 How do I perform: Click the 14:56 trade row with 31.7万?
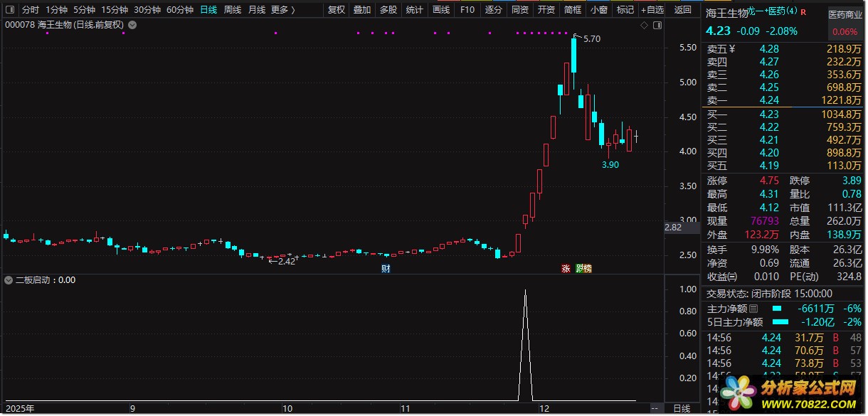(x=784, y=338)
